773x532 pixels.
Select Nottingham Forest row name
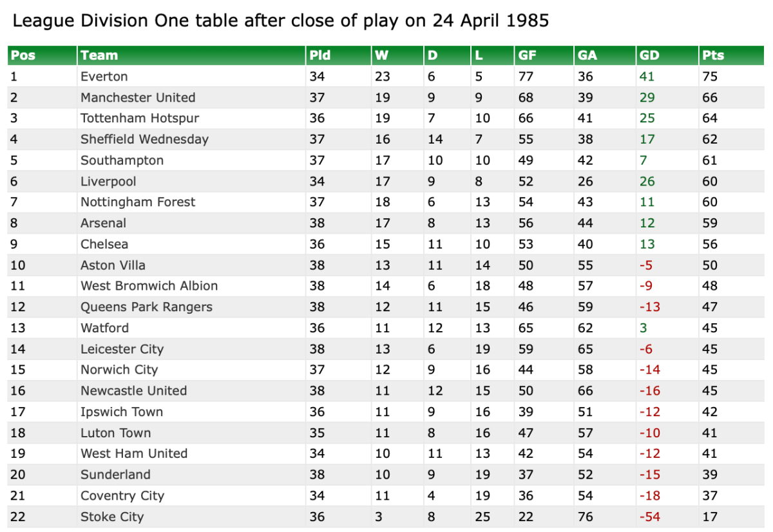click(x=138, y=202)
